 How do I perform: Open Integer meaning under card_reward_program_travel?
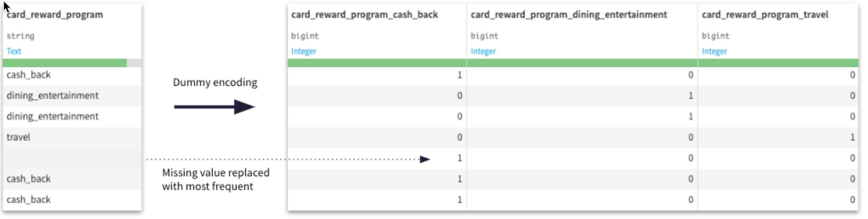[x=714, y=51]
